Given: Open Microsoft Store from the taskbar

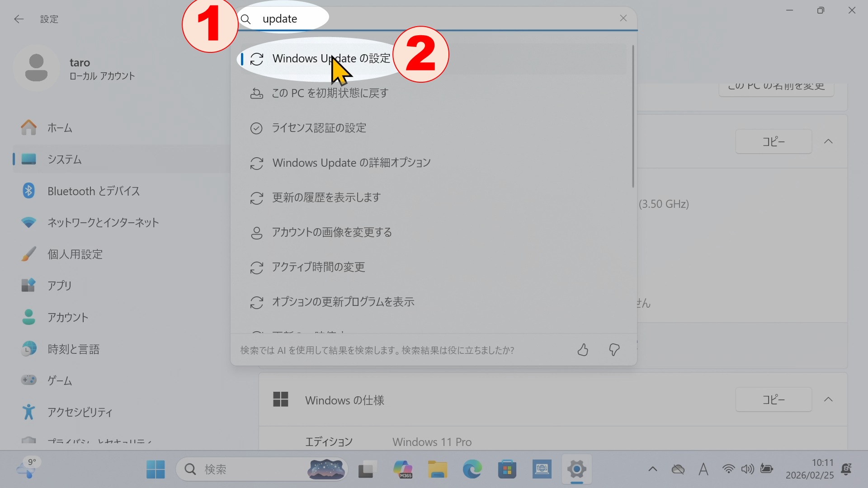Looking at the screenshot, I should tap(507, 469).
